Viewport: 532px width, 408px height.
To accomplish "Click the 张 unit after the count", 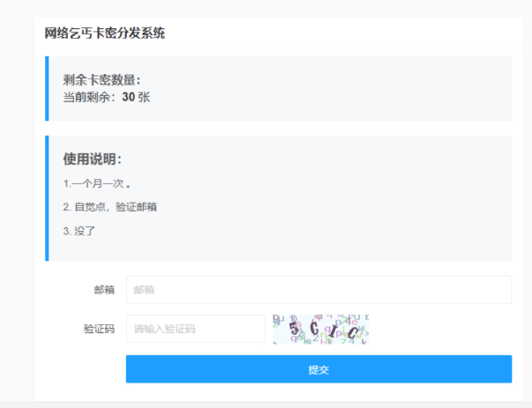I will point(144,97).
